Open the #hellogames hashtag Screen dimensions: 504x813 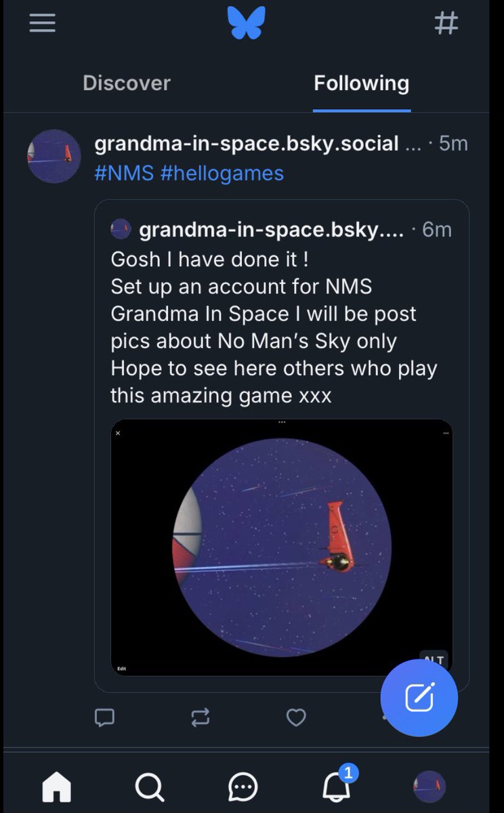point(222,173)
